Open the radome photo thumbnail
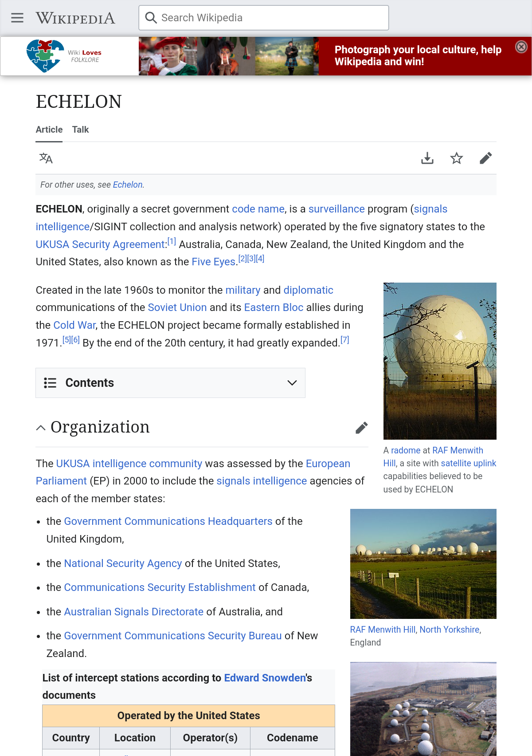Screen dimensions: 532x756 coord(440,361)
